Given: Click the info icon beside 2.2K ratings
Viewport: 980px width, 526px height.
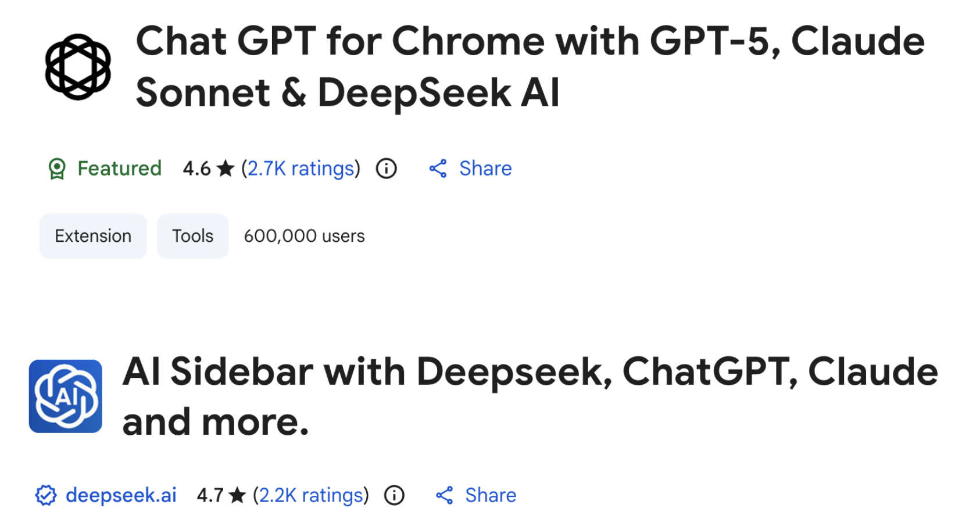Looking at the screenshot, I should point(394,495).
